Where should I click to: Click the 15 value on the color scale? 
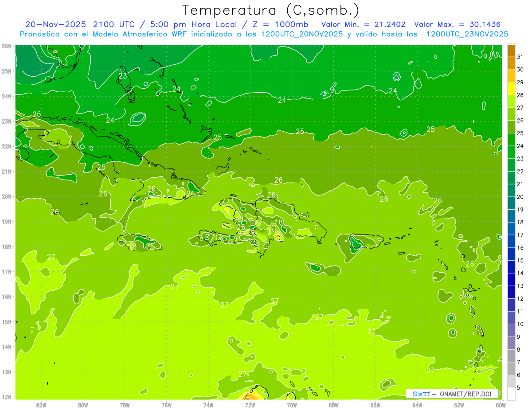coord(520,260)
